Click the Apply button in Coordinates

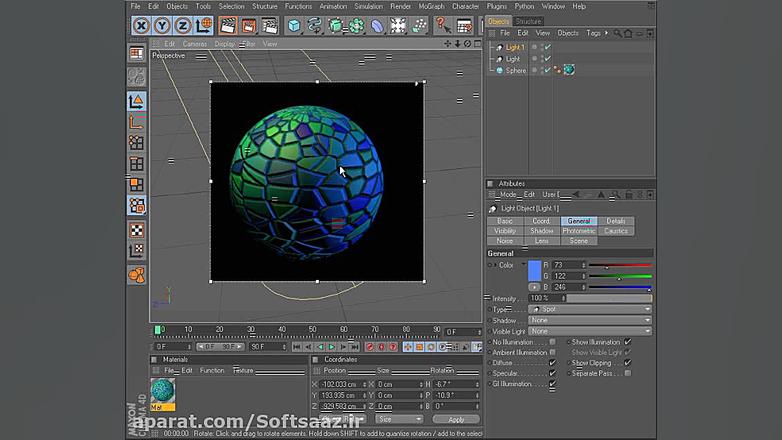456,420
